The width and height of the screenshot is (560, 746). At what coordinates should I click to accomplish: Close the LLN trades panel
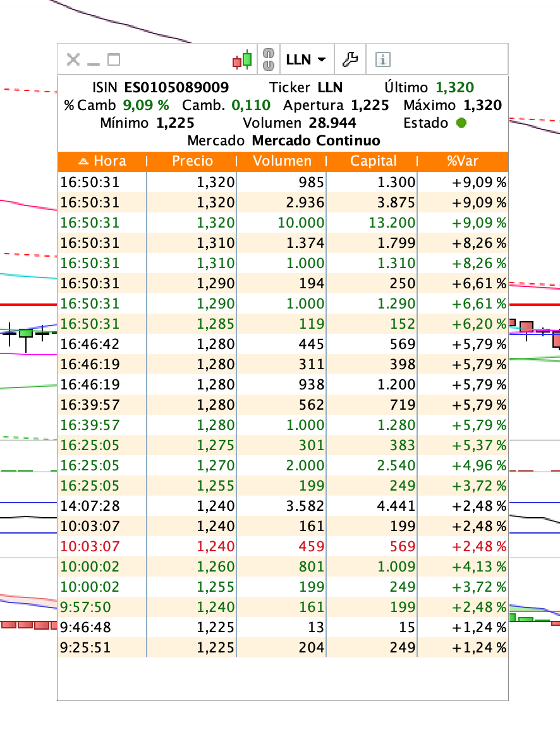coord(73,59)
